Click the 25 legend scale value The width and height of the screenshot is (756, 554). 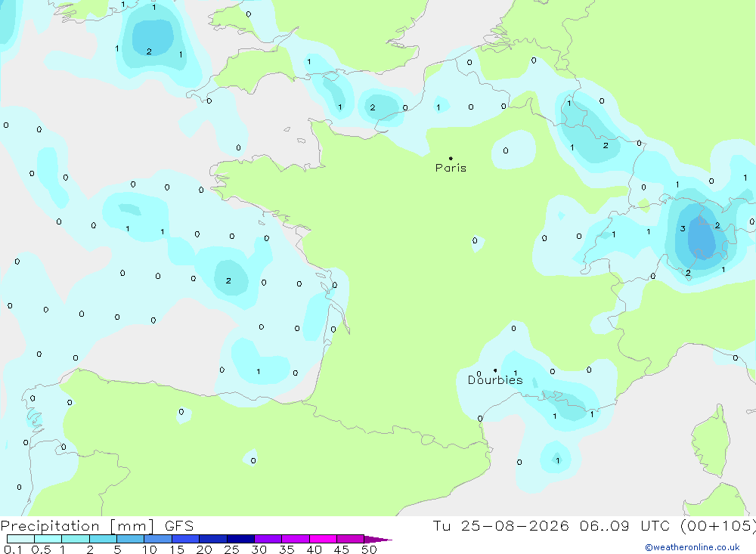coord(232,549)
